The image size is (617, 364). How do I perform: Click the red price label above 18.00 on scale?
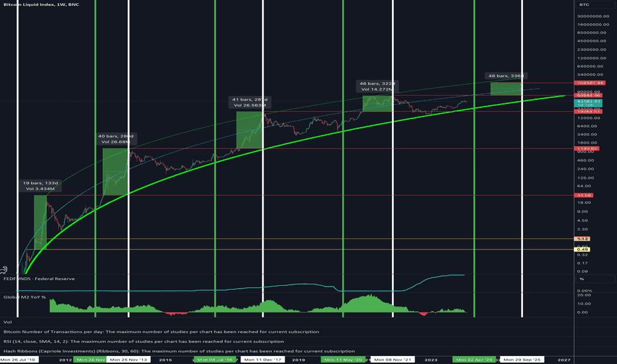point(583,195)
